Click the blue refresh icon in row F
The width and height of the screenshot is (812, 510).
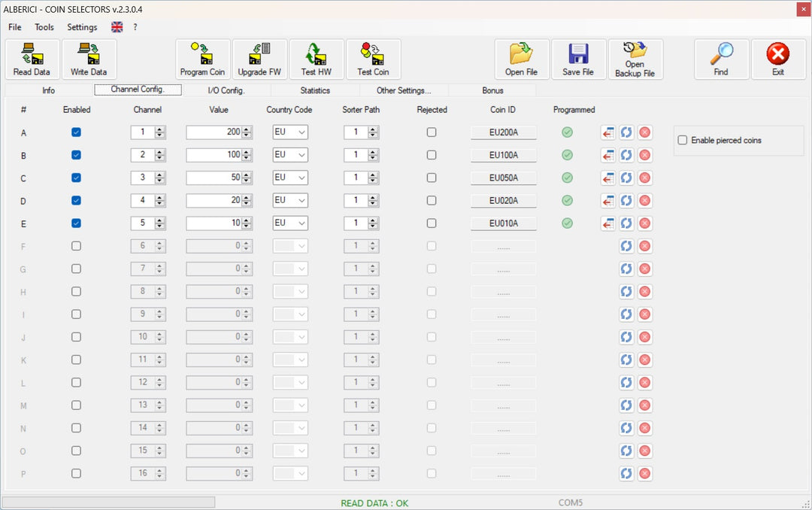point(626,246)
